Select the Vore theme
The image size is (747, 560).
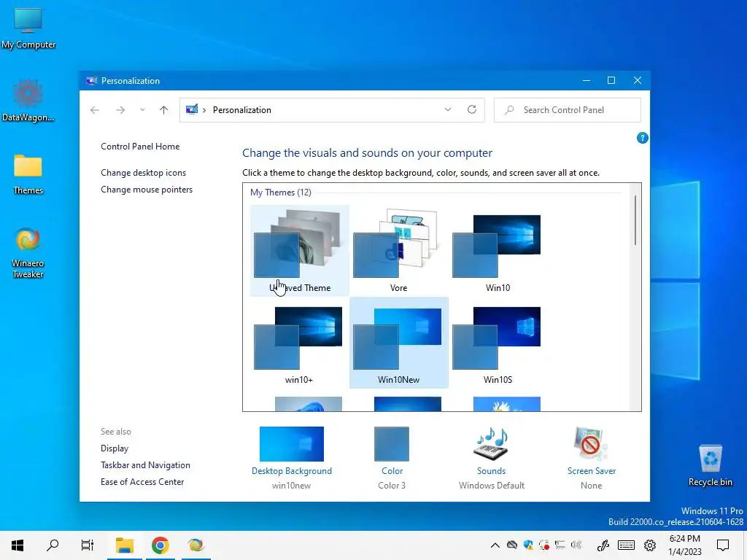coord(398,251)
